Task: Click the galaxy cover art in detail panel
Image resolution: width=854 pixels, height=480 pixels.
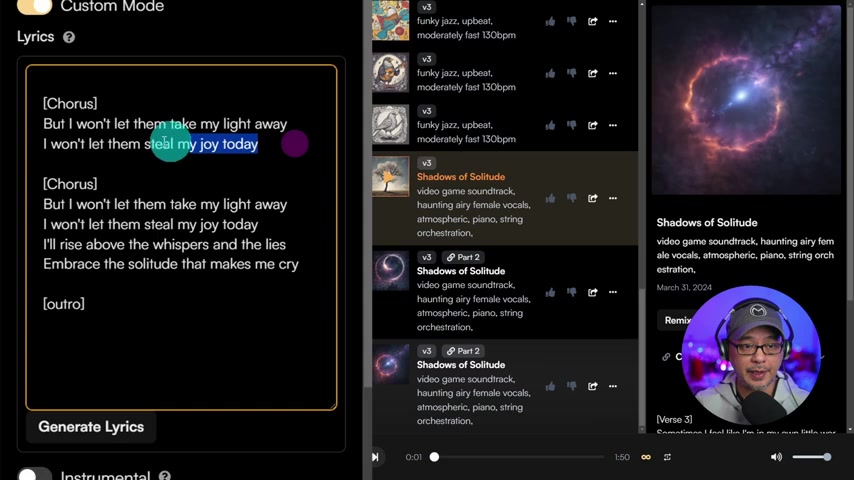Action: pyautogui.click(x=745, y=100)
